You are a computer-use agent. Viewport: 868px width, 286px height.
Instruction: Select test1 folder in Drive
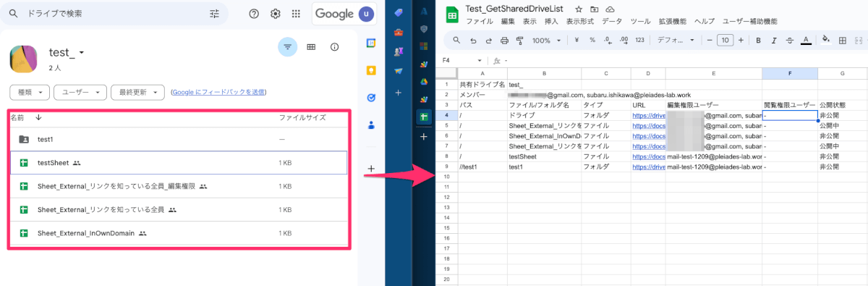pyautogui.click(x=179, y=140)
